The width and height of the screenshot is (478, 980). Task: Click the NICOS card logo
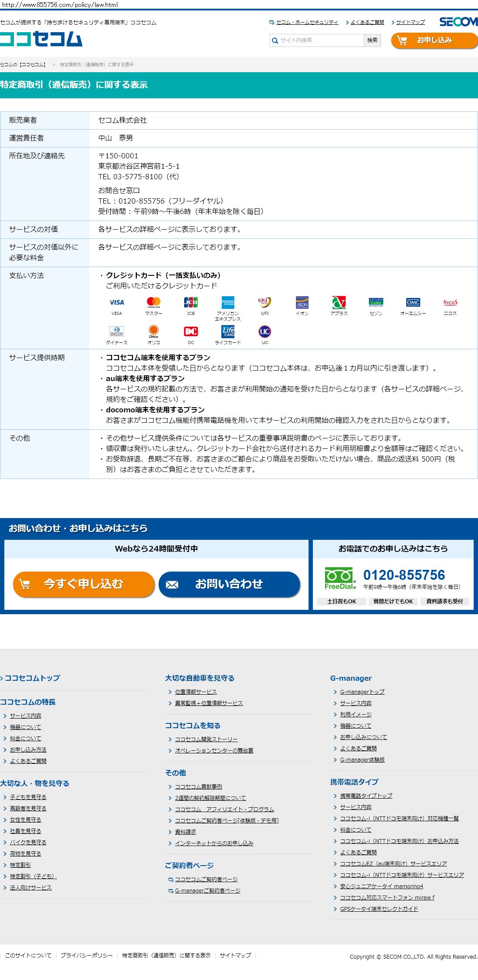(450, 302)
